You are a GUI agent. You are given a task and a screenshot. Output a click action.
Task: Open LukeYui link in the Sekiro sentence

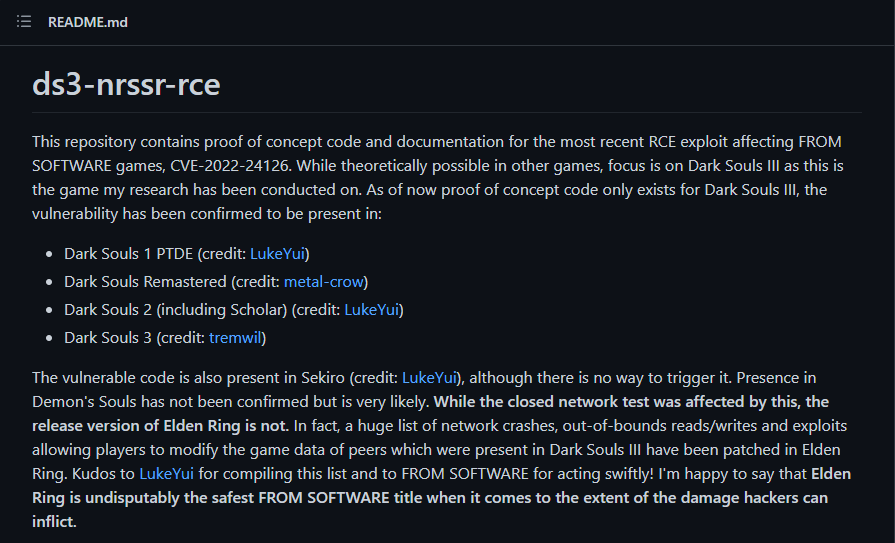[x=429, y=377]
